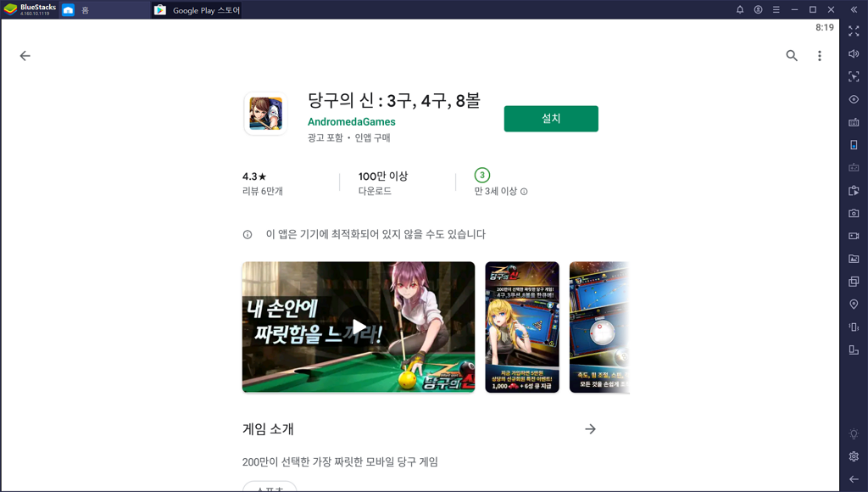Take a screenshot with camera icon

point(854,213)
